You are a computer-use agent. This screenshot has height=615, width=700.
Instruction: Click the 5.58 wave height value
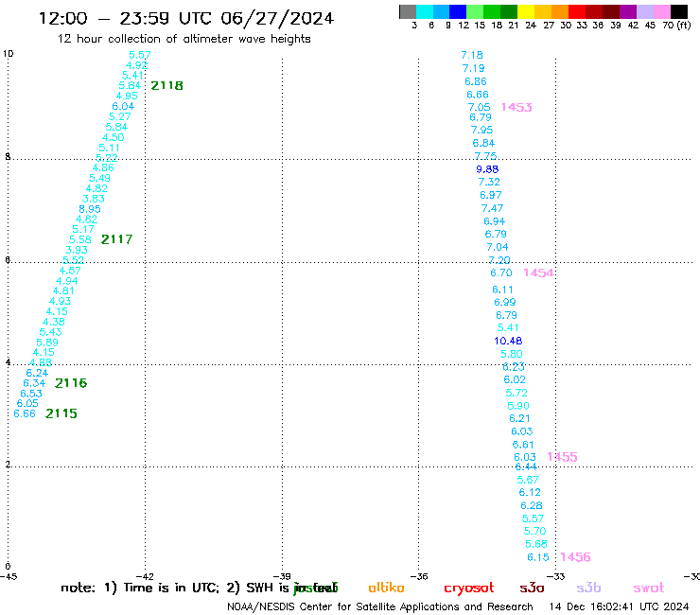[x=79, y=239]
